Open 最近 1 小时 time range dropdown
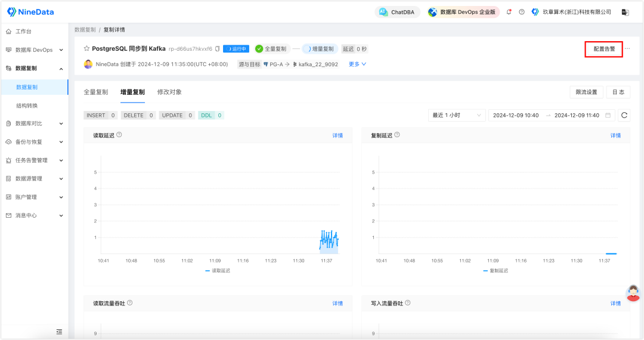Screen dimensions: 644x340 tap(457, 115)
